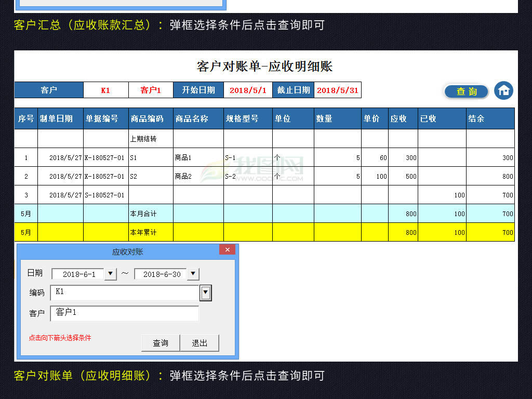Select the 客户1 red text cell
The width and height of the screenshot is (532, 399).
(151, 89)
